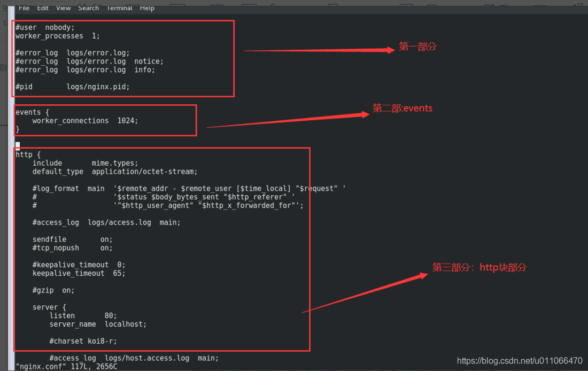Open the Search menu
Viewport: 588px width, 371px height.
(x=88, y=7)
